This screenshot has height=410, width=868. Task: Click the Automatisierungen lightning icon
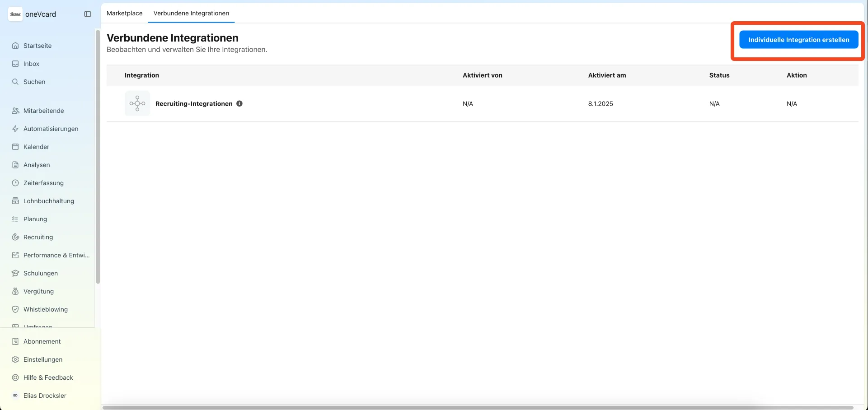[15, 129]
